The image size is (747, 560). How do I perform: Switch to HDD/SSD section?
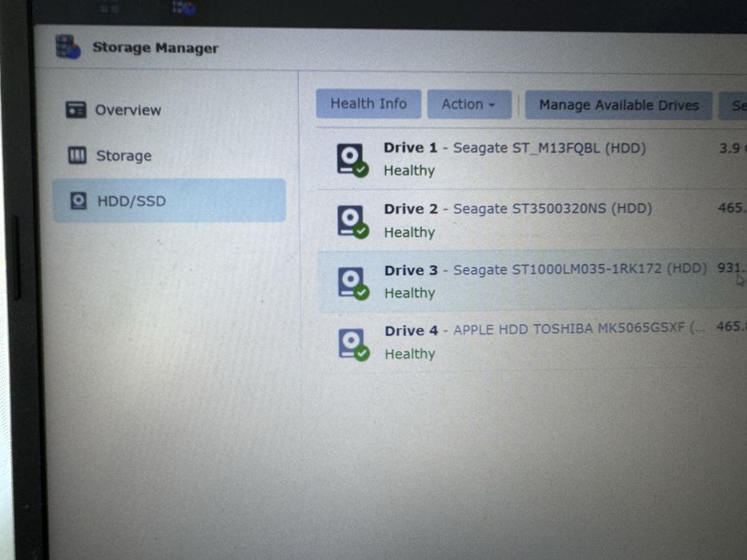[x=170, y=201]
